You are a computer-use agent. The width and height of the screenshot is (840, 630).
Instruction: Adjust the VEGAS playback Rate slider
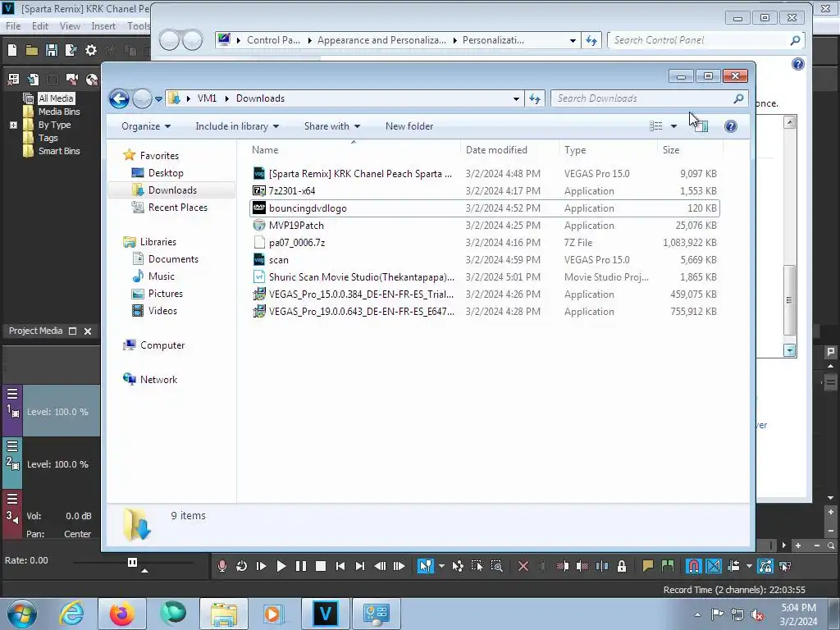tap(132, 563)
